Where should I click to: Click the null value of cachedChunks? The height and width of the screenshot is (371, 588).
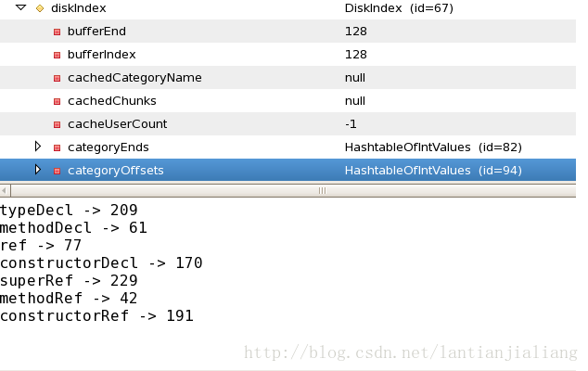tap(355, 101)
